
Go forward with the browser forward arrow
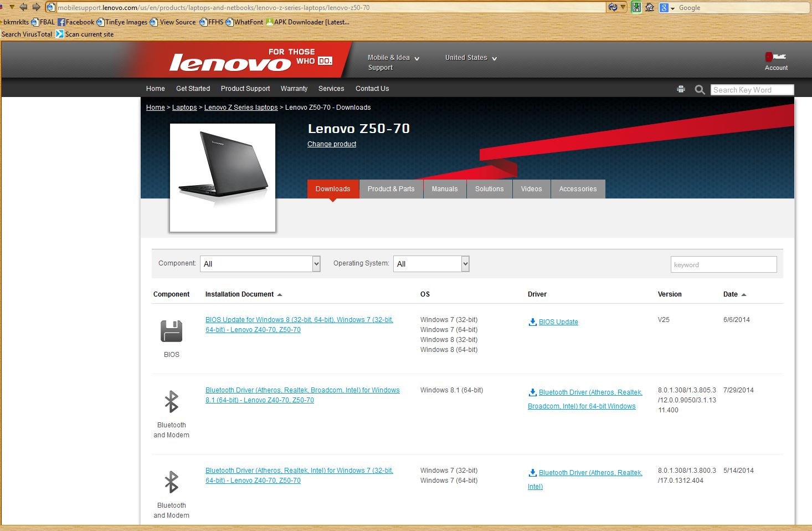pyautogui.click(x=37, y=7)
